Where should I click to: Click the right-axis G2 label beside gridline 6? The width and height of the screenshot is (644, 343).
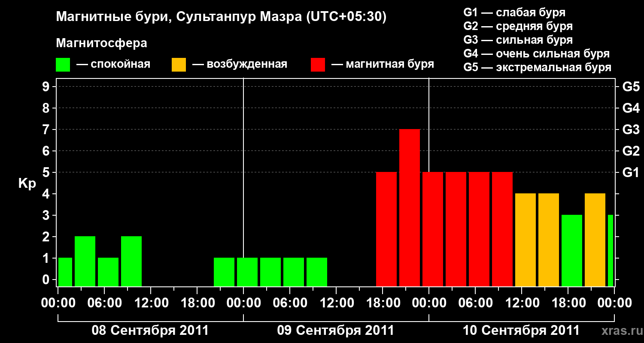point(631,151)
